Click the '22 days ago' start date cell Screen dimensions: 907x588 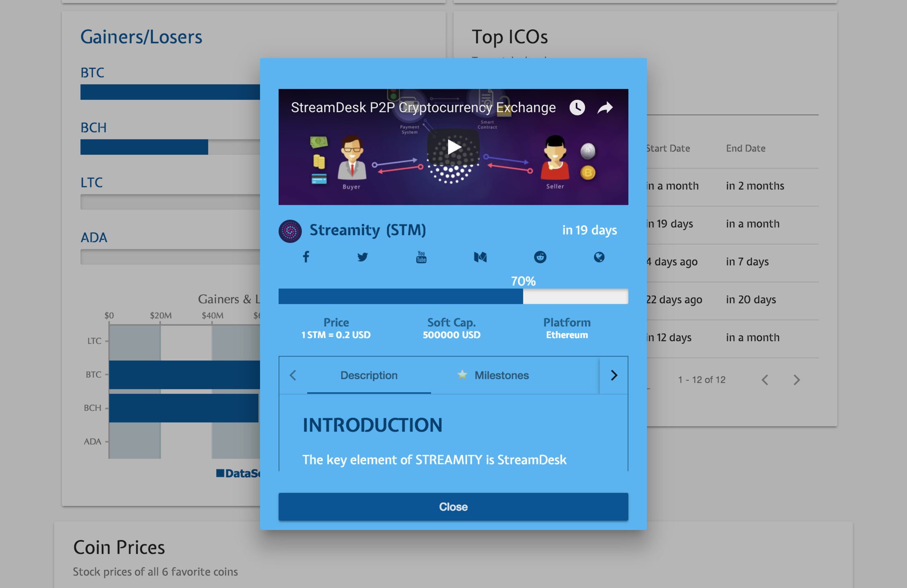pos(675,299)
